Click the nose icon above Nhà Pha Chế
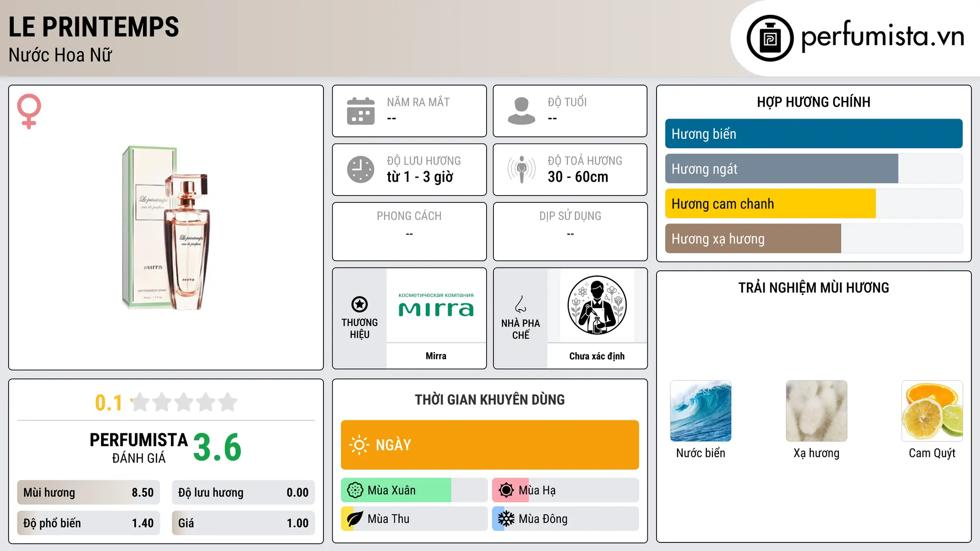 pyautogui.click(x=521, y=304)
